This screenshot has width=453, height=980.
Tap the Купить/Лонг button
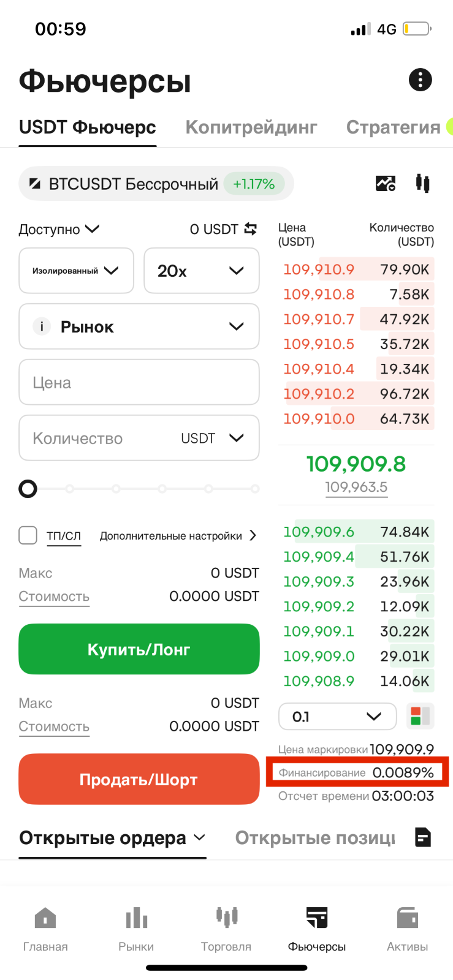139,649
